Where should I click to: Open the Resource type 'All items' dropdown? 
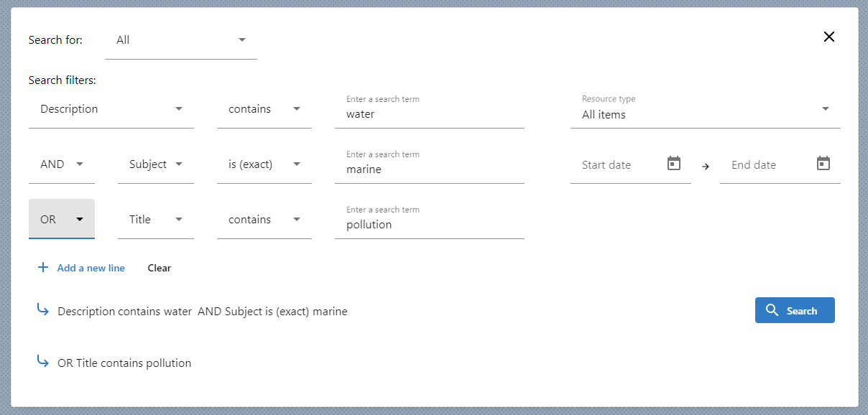pyautogui.click(x=704, y=110)
